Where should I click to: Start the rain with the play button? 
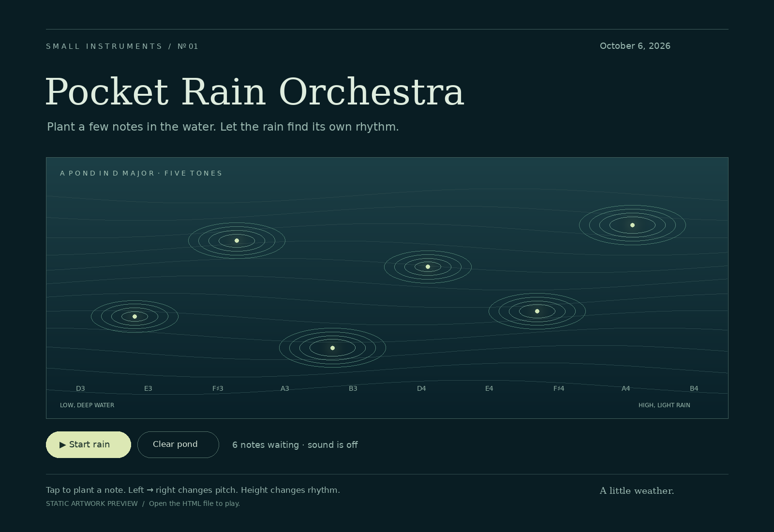pos(89,444)
